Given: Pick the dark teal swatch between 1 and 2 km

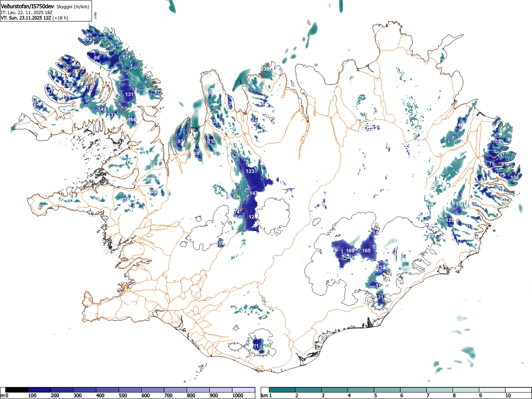Looking at the screenshot, I should point(283,390).
